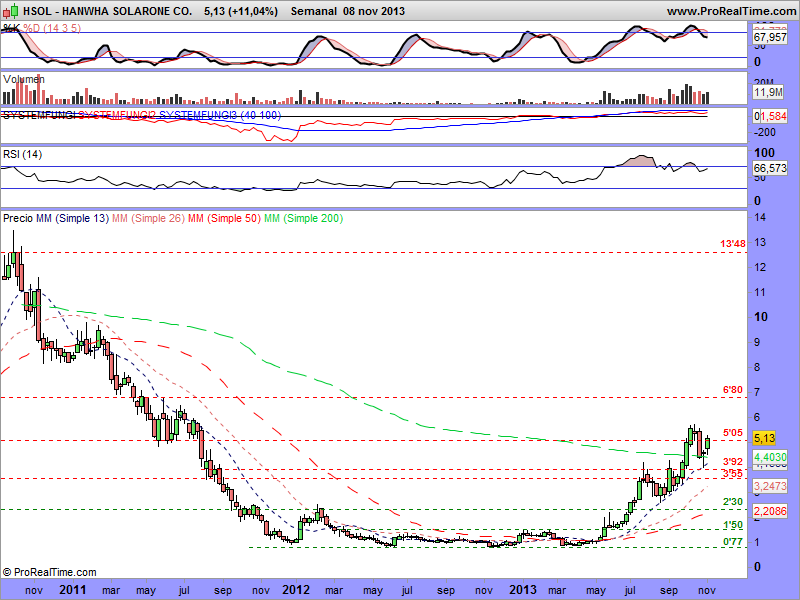Click the Precio legend label
Image resolution: width=800 pixels, height=600 pixels.
coord(18,218)
